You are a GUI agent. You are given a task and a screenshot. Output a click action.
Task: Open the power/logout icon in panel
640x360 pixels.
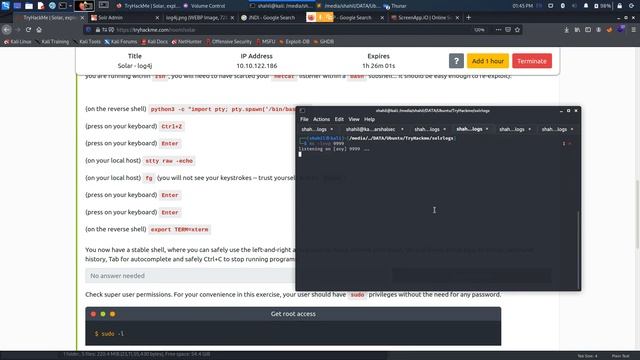tap(631, 6)
